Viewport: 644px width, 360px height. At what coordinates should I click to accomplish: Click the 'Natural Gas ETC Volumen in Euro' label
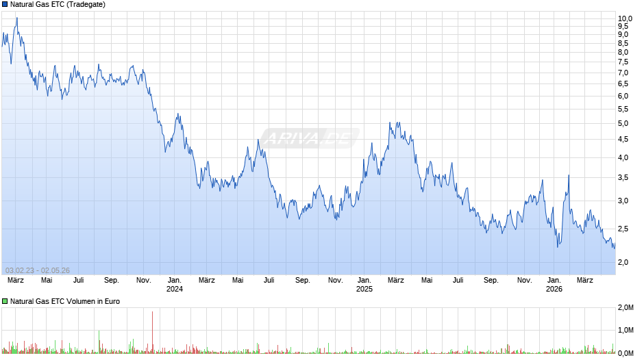click(65, 301)
